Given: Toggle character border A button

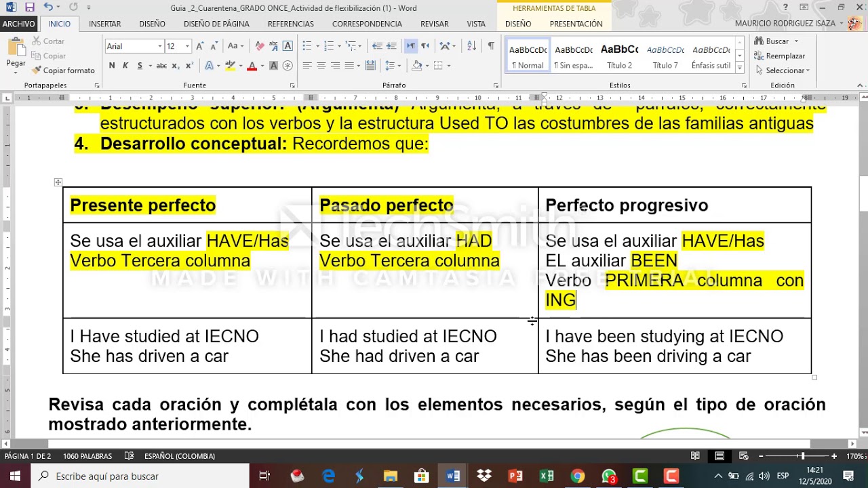Looking at the screenshot, I should 288,46.
